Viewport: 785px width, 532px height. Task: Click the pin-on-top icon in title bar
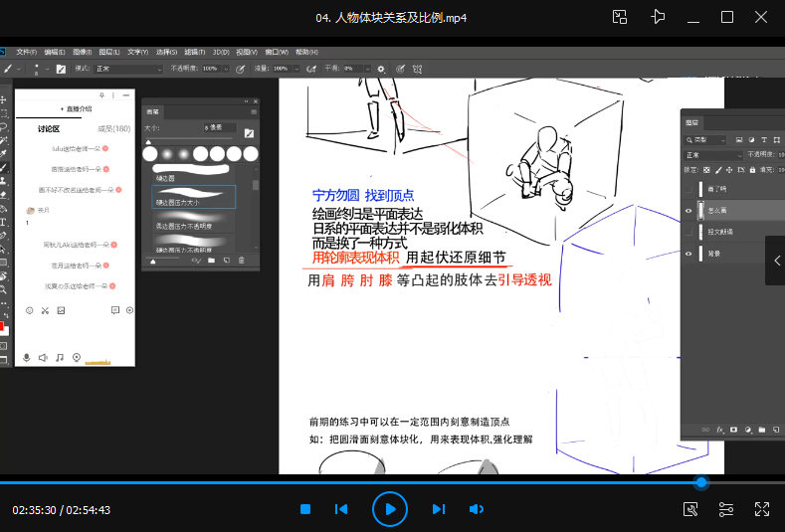point(658,17)
